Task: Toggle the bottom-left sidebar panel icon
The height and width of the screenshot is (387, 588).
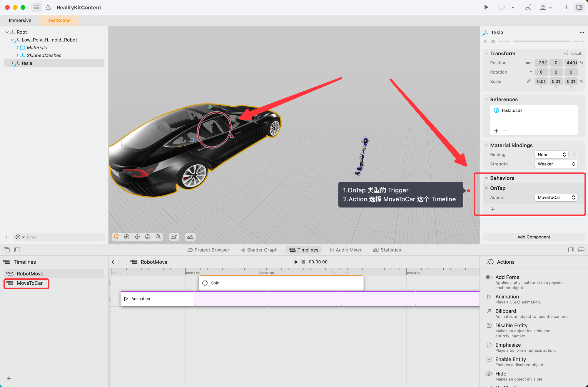Action: 17,250
